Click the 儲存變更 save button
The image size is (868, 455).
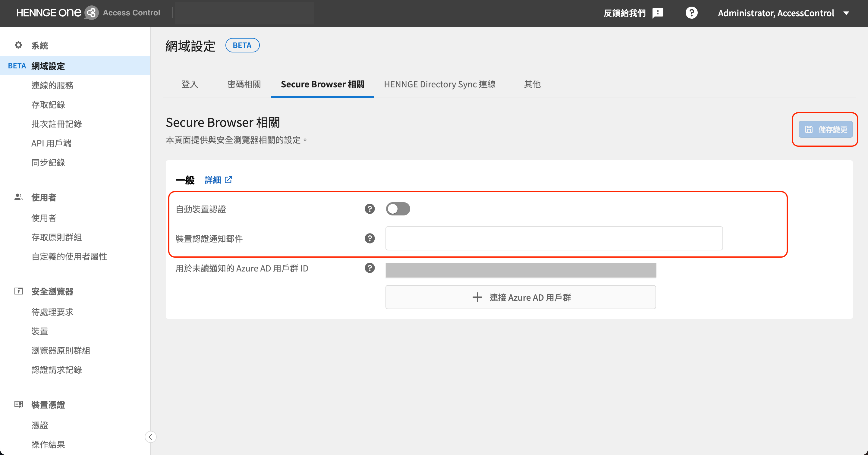point(826,129)
